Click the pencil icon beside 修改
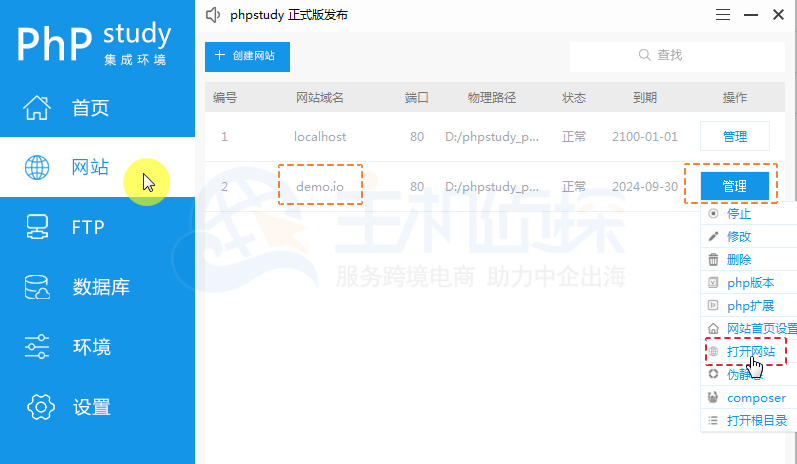Viewport: 797px width, 464px height. click(713, 236)
